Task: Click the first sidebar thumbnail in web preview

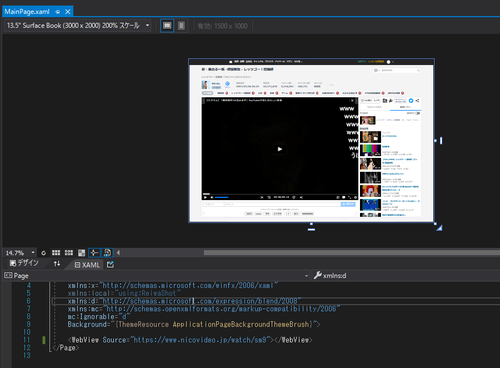Action: [x=368, y=120]
